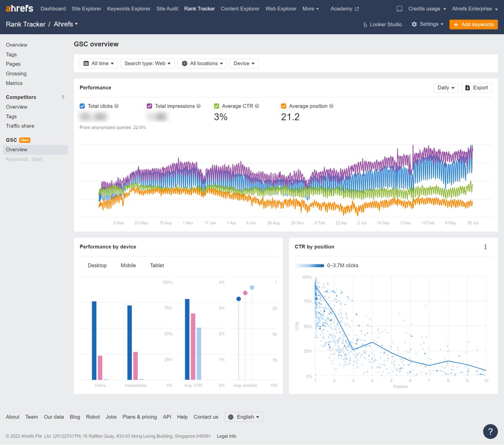Click Looker Studio link

382,24
